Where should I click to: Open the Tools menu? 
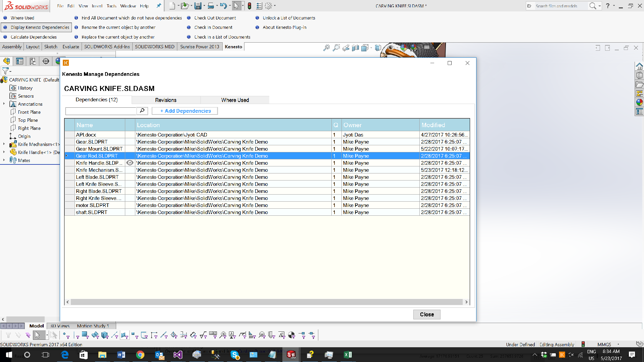pos(111,6)
